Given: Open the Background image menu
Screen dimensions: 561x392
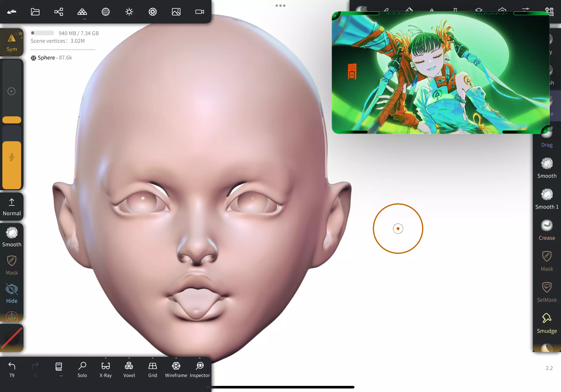Looking at the screenshot, I should click(176, 12).
